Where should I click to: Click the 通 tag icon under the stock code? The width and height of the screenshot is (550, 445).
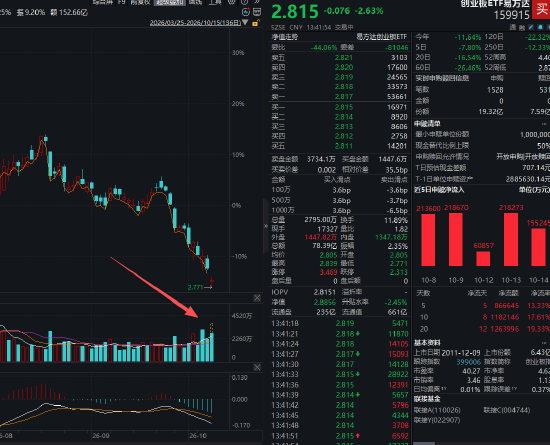[x=512, y=27]
